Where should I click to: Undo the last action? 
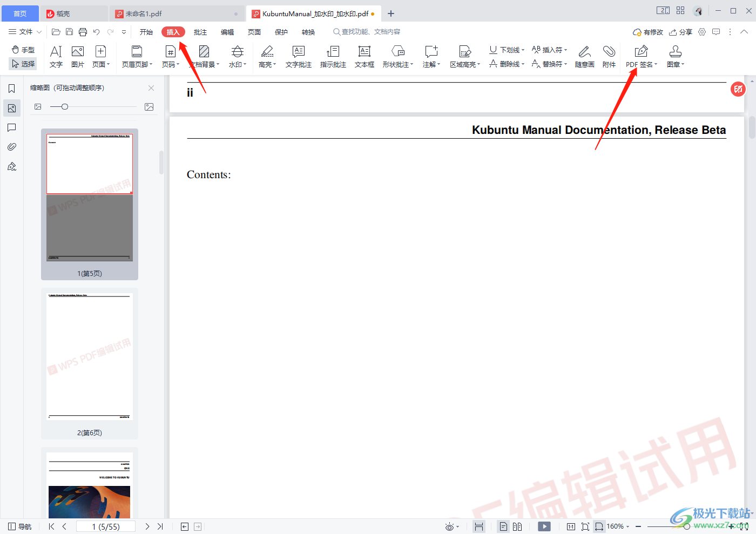96,32
